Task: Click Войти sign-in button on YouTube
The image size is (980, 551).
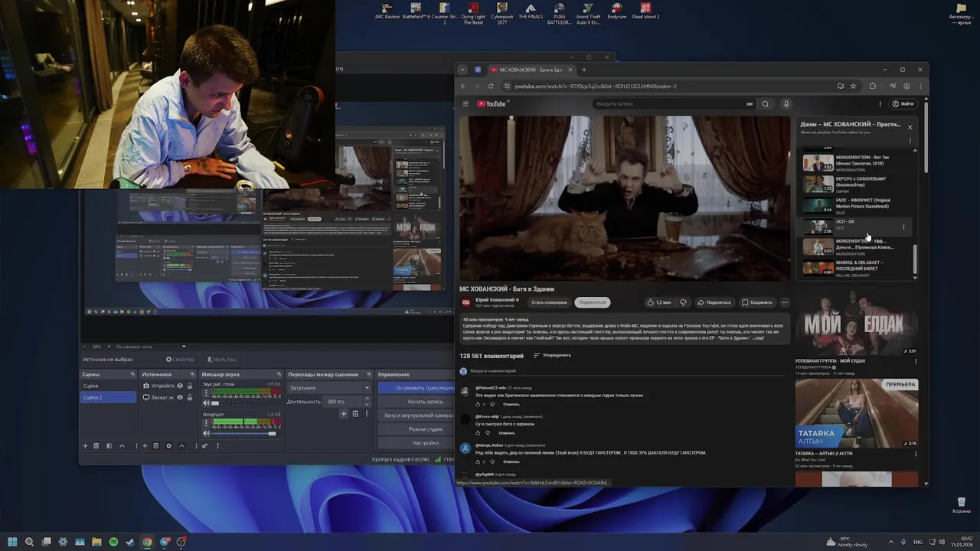Action: pos(903,104)
